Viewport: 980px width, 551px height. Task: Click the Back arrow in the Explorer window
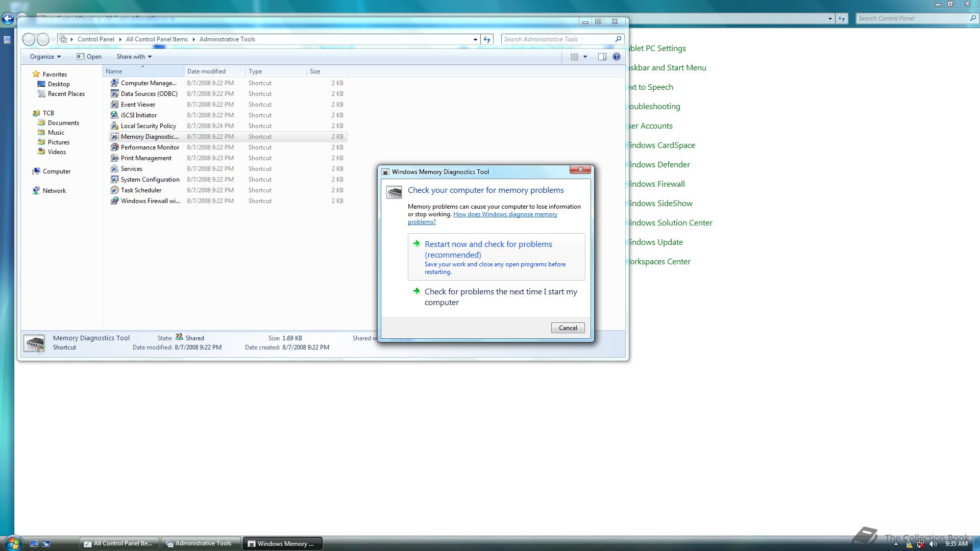click(29, 39)
